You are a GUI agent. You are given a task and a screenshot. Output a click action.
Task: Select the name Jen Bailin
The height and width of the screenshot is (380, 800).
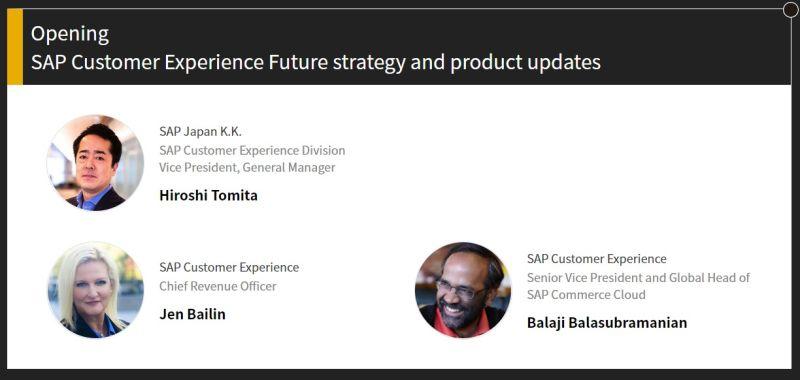tap(192, 314)
